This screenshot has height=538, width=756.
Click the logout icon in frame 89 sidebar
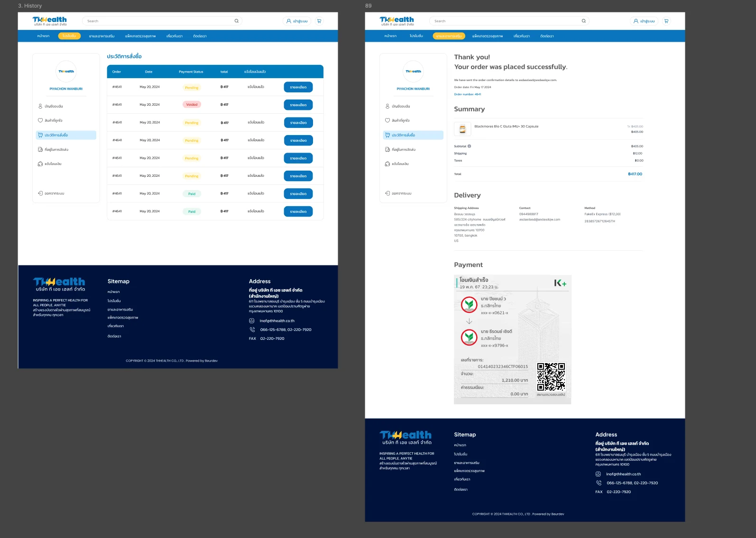(x=387, y=193)
